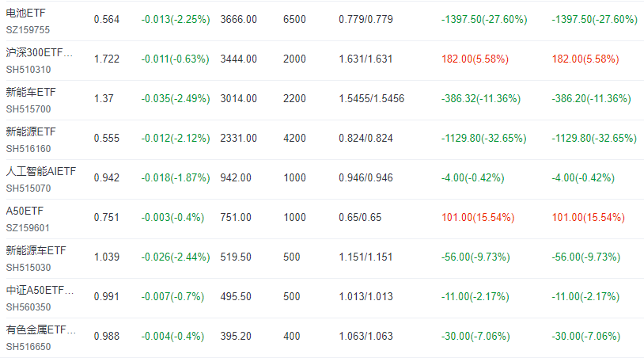
Task: Select the -0.007(-0.7%) change value
Action: coord(172,296)
